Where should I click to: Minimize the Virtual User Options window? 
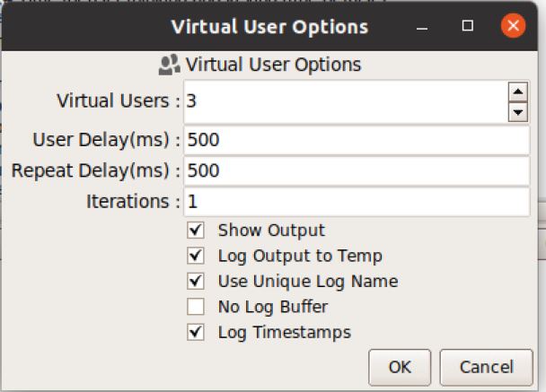pyautogui.click(x=421, y=26)
